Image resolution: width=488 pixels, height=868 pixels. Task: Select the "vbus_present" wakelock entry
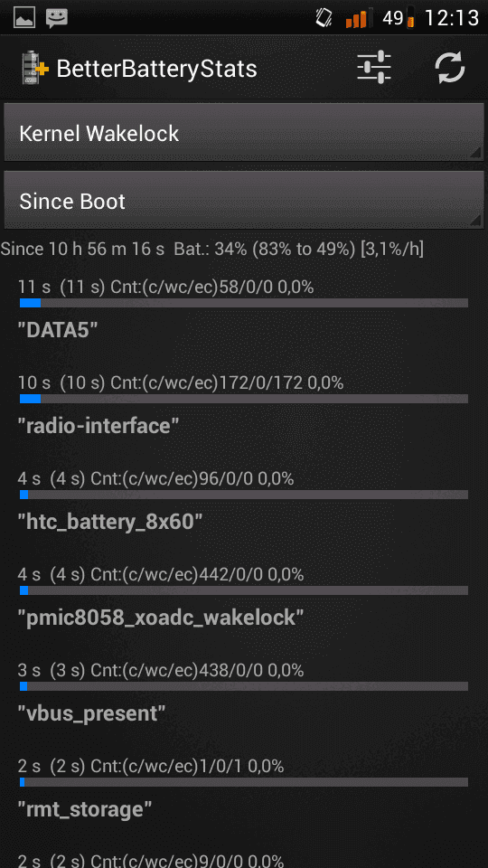pos(244,693)
